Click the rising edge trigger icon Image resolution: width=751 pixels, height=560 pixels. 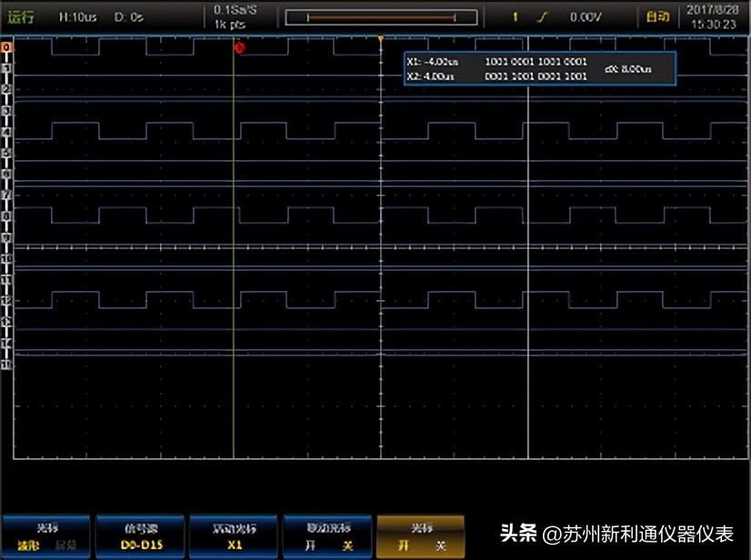[x=544, y=17]
